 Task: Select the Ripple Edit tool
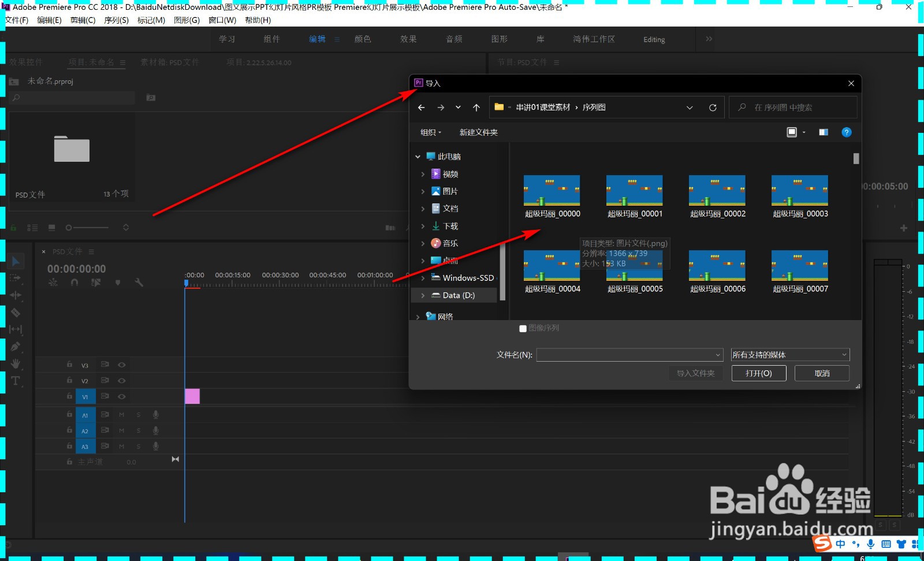coord(16,295)
